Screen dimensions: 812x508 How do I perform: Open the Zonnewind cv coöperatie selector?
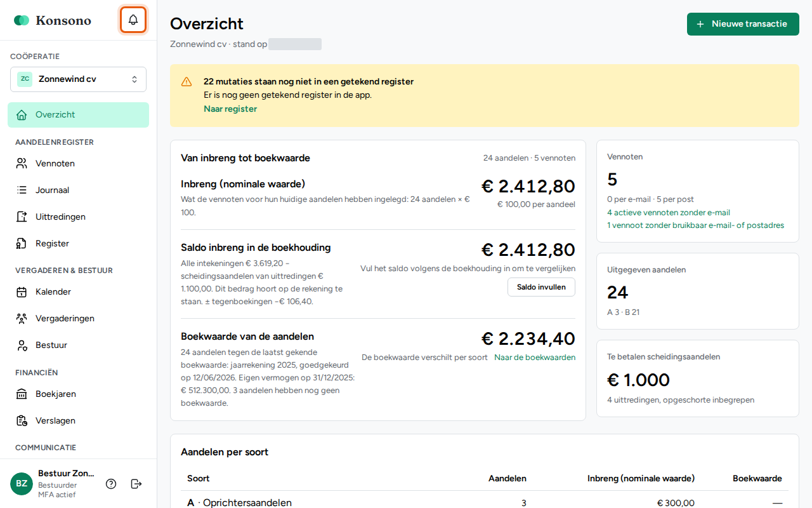78,79
